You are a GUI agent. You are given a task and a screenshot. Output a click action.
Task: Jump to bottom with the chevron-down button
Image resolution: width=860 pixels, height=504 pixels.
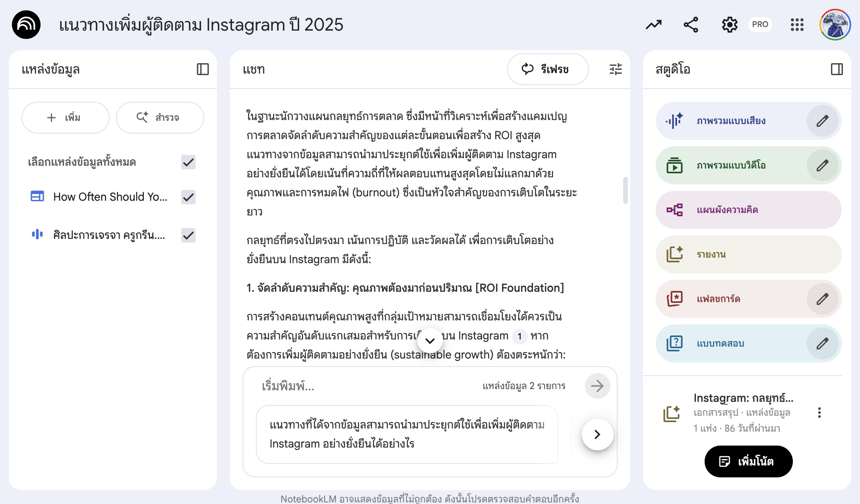[430, 340]
